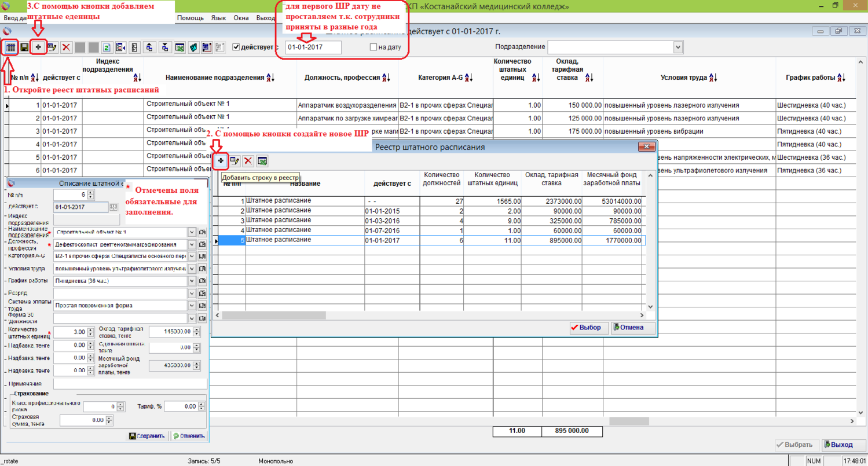This screenshot has width=868, height=466.
Task: Expand the 'Система оплаты труда' dropdown
Action: [x=192, y=306]
